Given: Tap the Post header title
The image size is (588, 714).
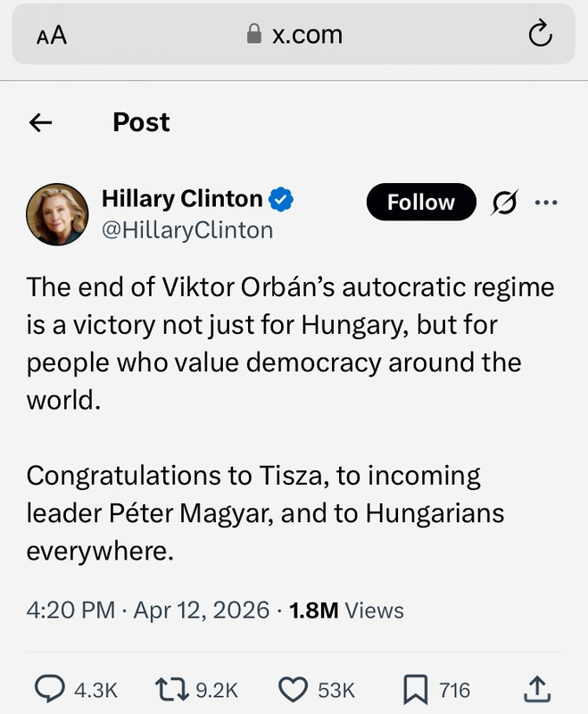Looking at the screenshot, I should pyautogui.click(x=141, y=122).
